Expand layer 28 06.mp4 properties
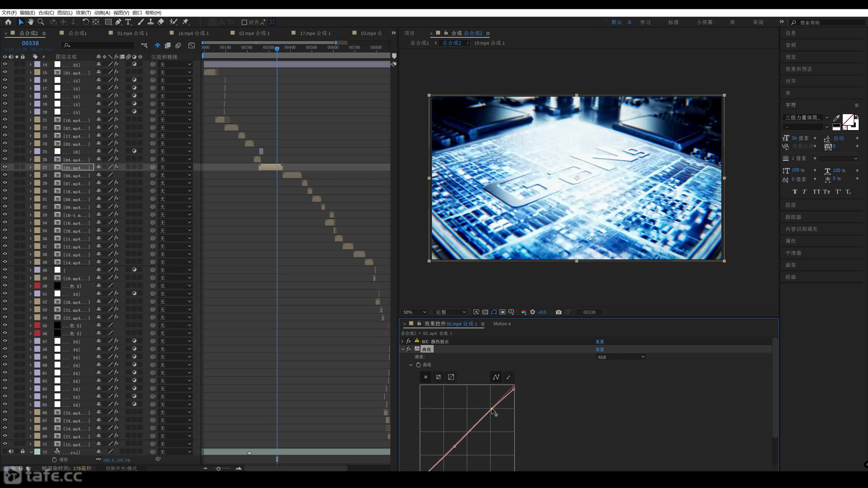868x488 pixels. (x=31, y=175)
